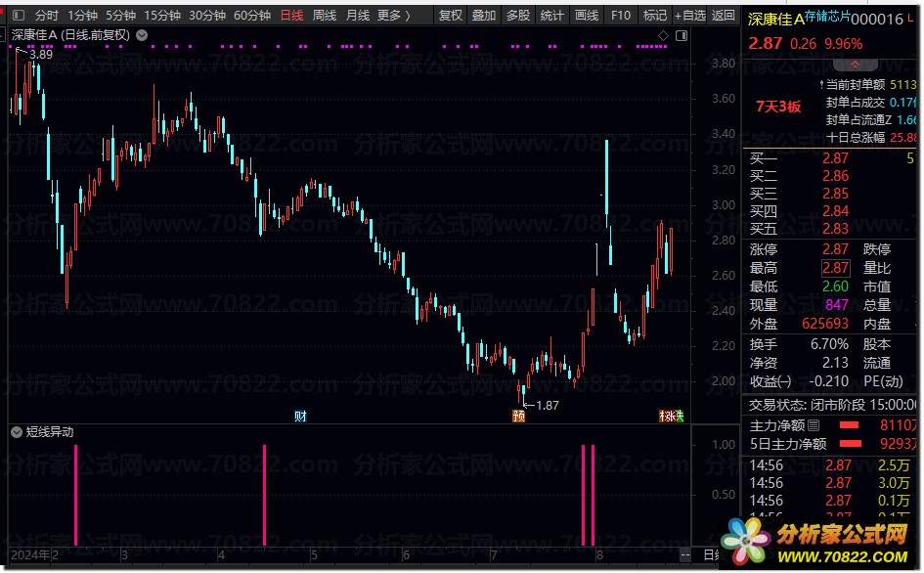Click the 存储芯片 sector label
This screenshot has height=573, width=924.
coord(827,17)
